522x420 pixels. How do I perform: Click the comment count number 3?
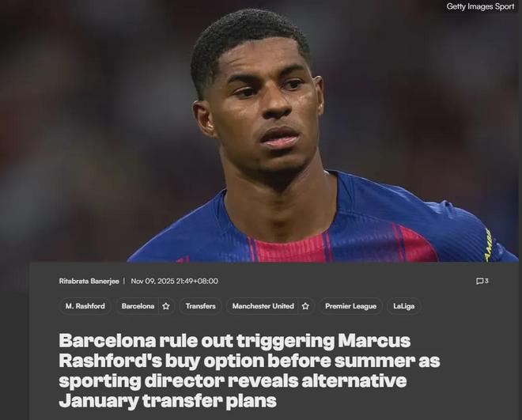(486, 281)
